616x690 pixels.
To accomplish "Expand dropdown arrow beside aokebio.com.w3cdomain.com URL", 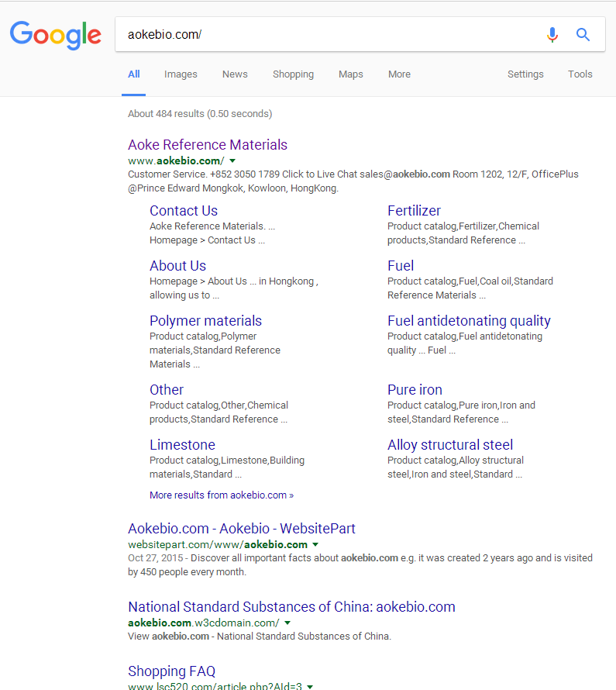I will click(x=287, y=623).
